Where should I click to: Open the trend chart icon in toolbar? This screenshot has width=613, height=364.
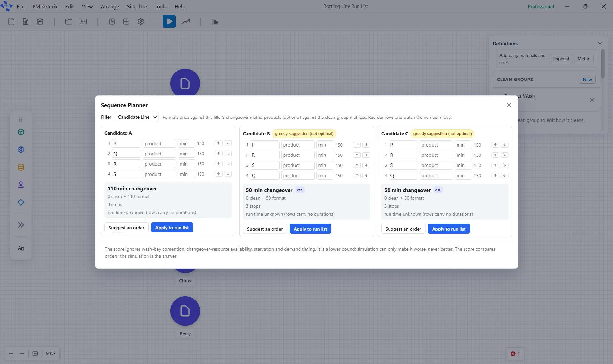pyautogui.click(x=186, y=21)
